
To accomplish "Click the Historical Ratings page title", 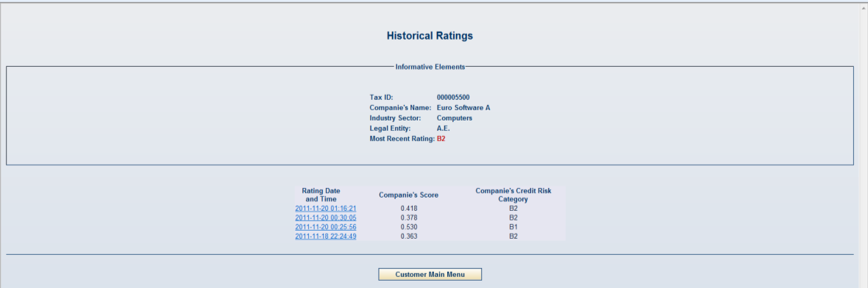I will pyautogui.click(x=430, y=36).
